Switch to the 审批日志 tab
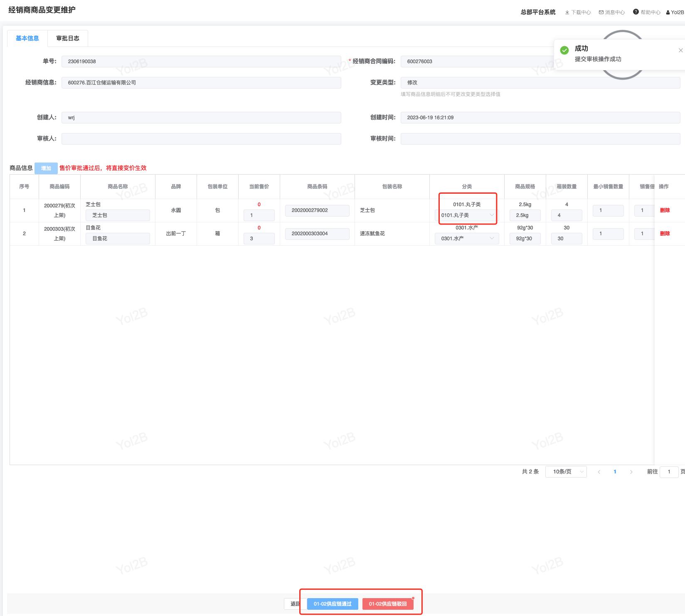Viewport: 685px width, 616px height. (x=68, y=38)
